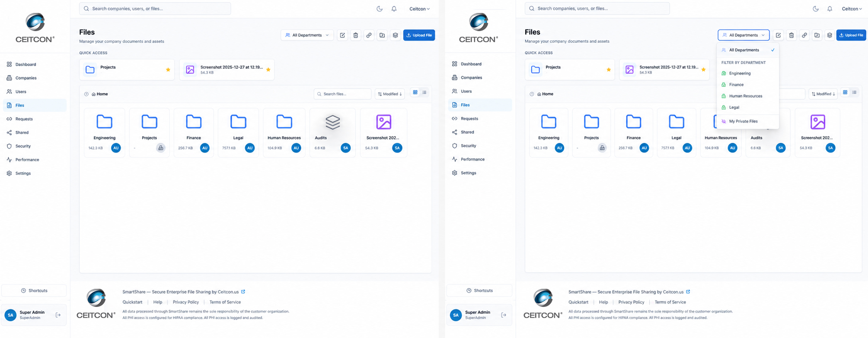868x338 pixels.
Task: Click history clock icon before Home, closed-dropdown window
Action: (86, 94)
